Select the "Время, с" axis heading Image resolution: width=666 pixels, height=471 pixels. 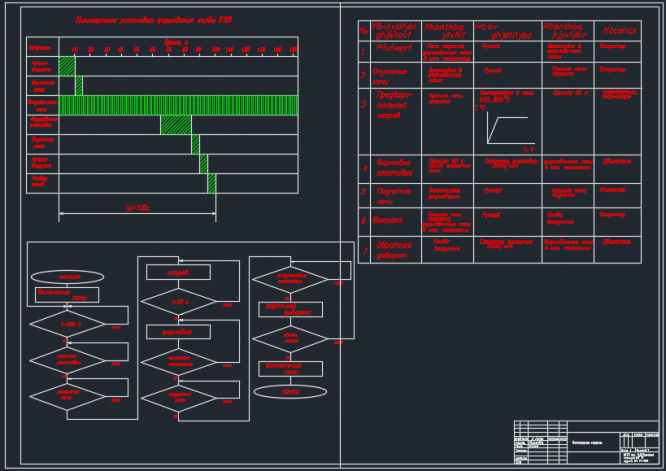click(x=176, y=42)
